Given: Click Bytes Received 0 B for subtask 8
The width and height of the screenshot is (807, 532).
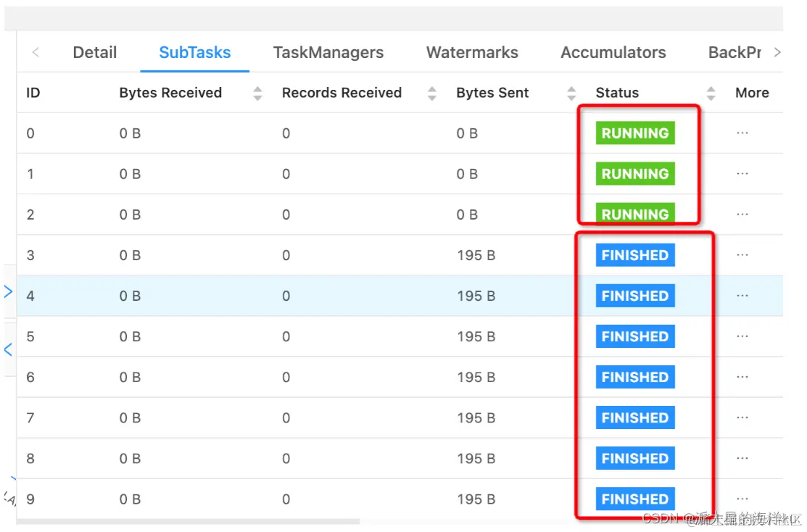Looking at the screenshot, I should click(130, 458).
